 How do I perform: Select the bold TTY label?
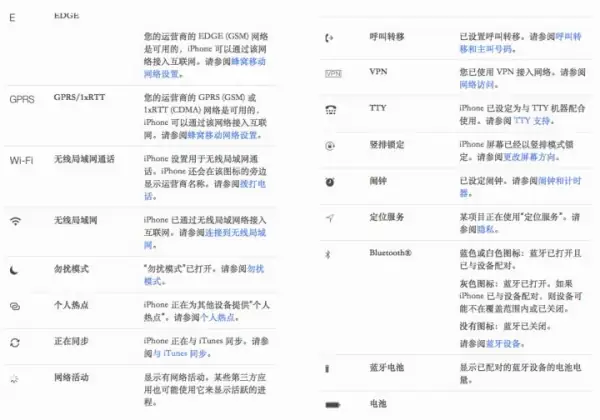pyautogui.click(x=378, y=108)
